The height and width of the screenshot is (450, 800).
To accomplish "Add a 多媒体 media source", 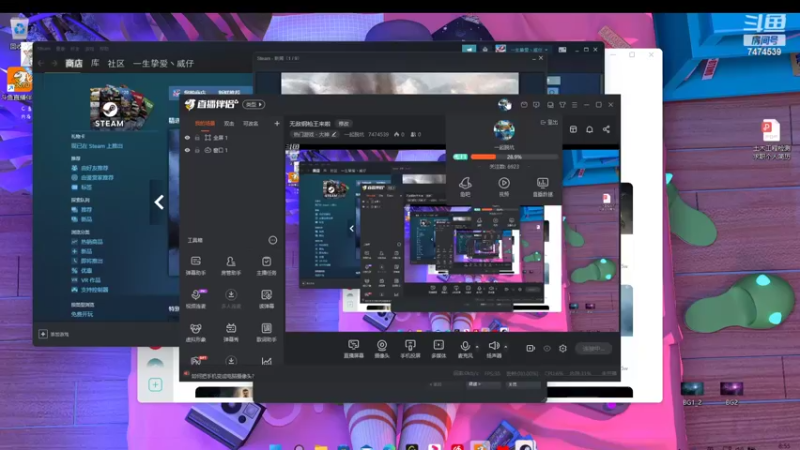I will point(438,349).
